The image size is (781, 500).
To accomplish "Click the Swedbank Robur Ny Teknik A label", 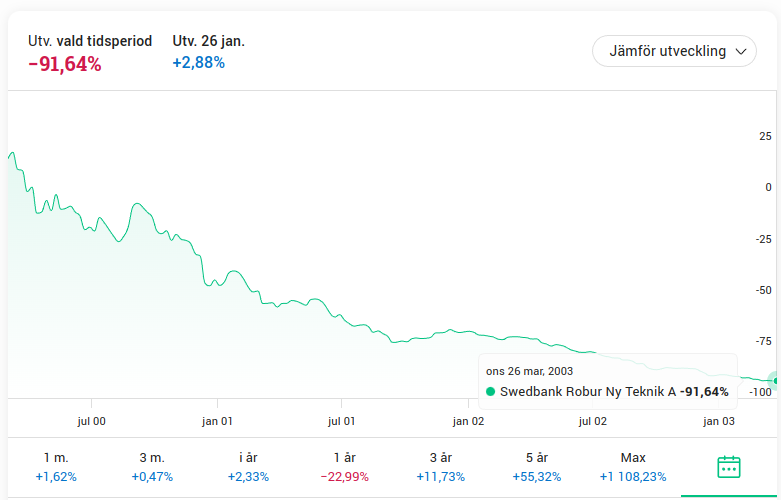I will 588,392.
